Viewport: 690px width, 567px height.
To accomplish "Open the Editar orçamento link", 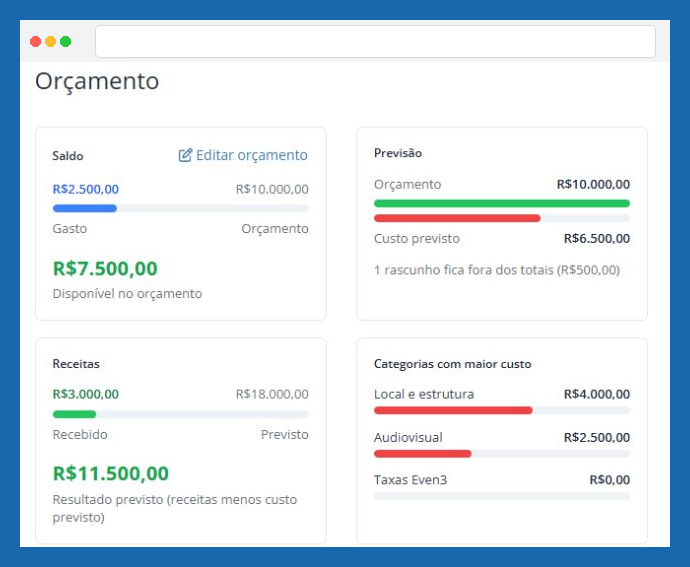I will (x=243, y=155).
